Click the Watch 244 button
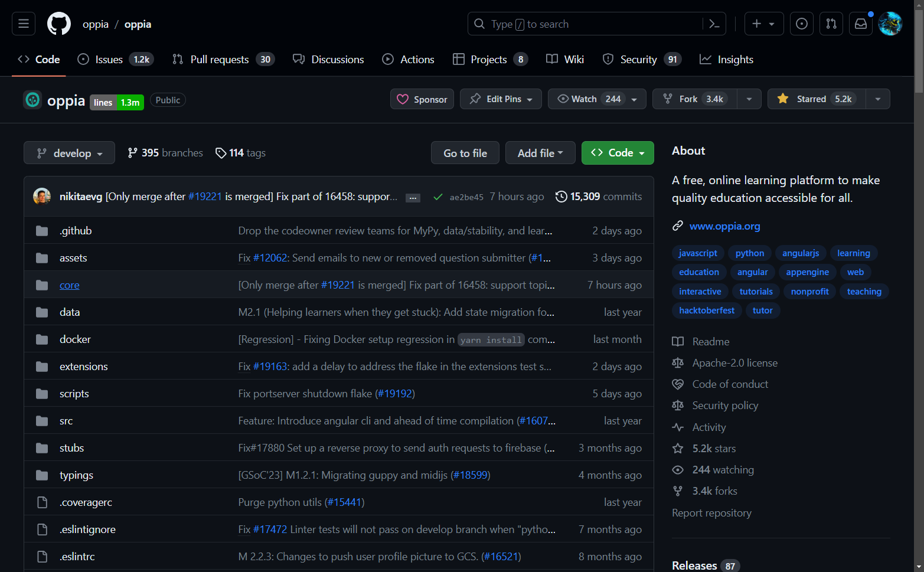924x572 pixels. pos(597,99)
